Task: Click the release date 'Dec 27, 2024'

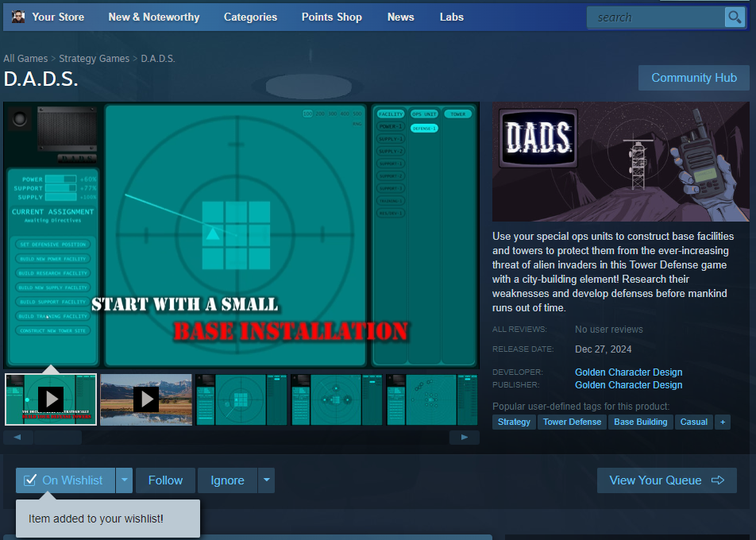Action: pyautogui.click(x=604, y=349)
